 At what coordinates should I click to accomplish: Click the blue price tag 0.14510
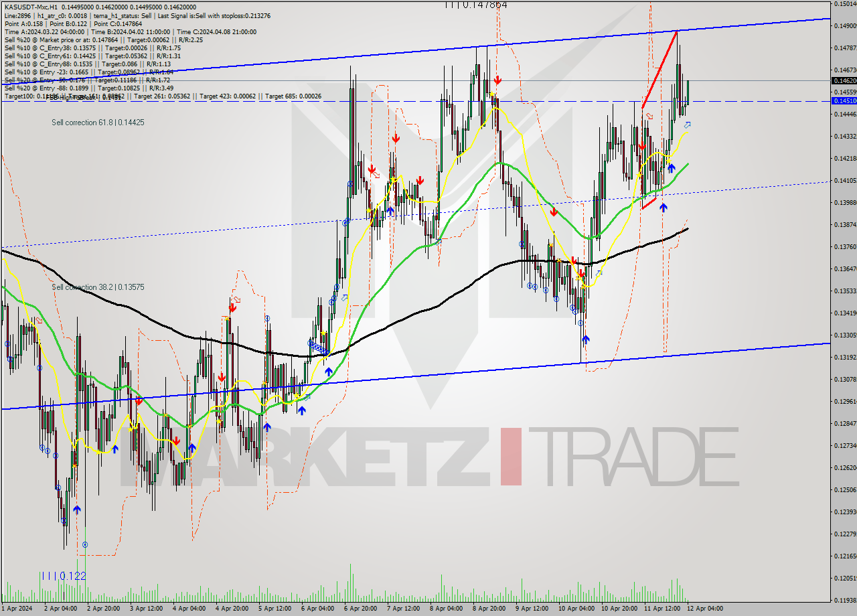[844, 100]
